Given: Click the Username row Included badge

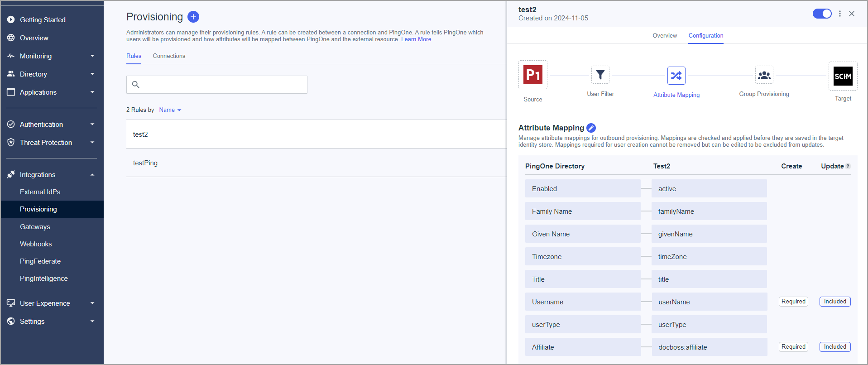Looking at the screenshot, I should pos(835,302).
